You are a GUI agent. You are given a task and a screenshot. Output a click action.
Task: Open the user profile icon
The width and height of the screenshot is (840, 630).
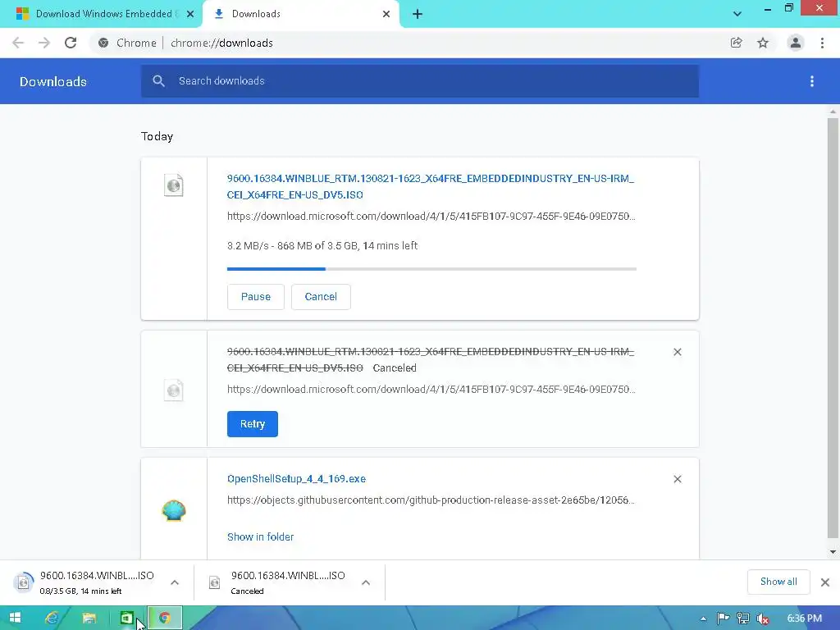tap(796, 43)
